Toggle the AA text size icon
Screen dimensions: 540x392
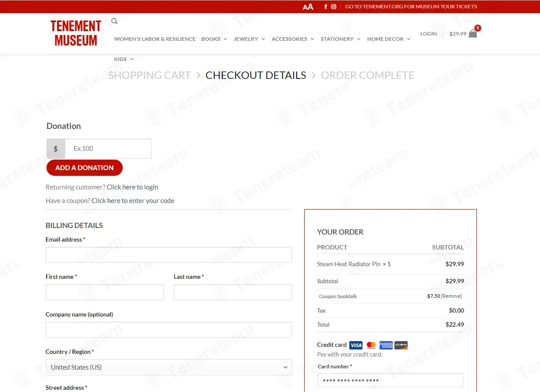(x=308, y=7)
